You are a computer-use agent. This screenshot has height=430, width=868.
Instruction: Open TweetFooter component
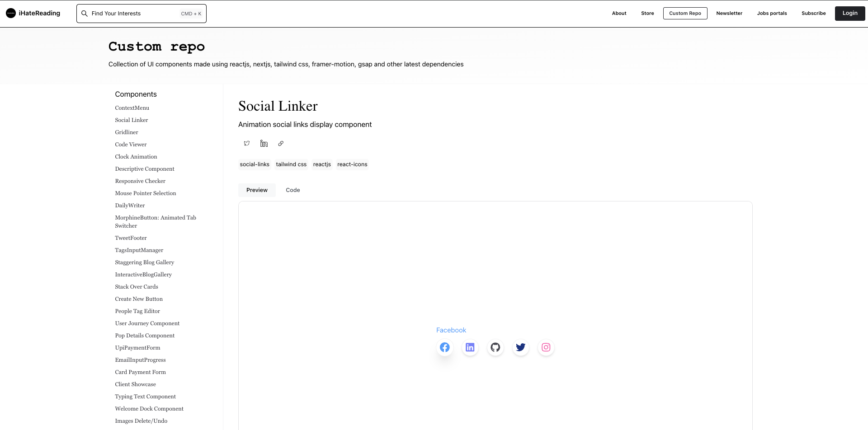coord(131,238)
